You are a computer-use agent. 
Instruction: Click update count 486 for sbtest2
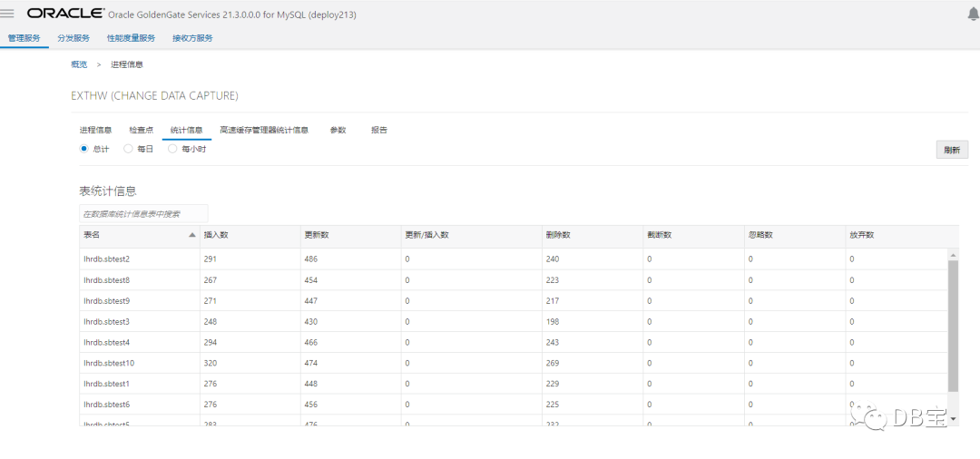point(310,259)
